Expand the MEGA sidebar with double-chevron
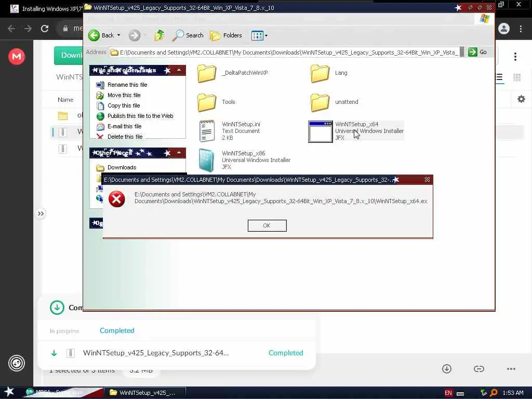This screenshot has height=399, width=532. (41, 214)
